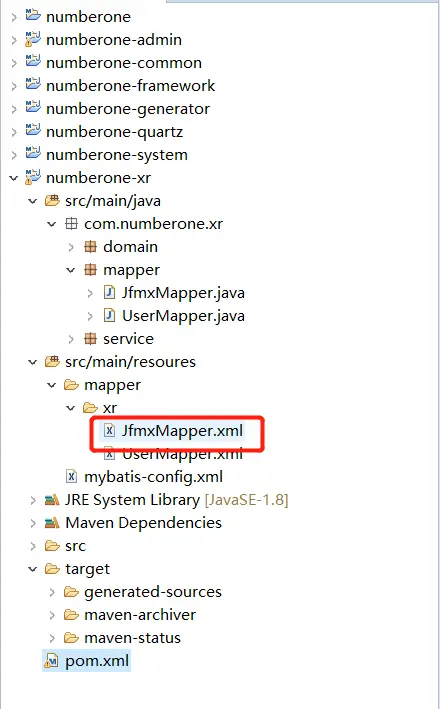Click the JRE System Library icon
Screen dimensions: 440x709
(x=52, y=500)
